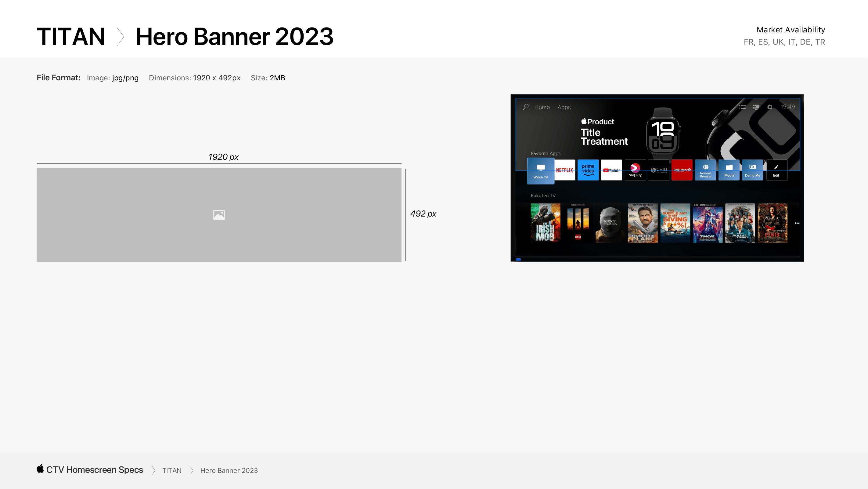Click the header chevron after TITAN
The image size is (868, 489).
[x=120, y=37]
